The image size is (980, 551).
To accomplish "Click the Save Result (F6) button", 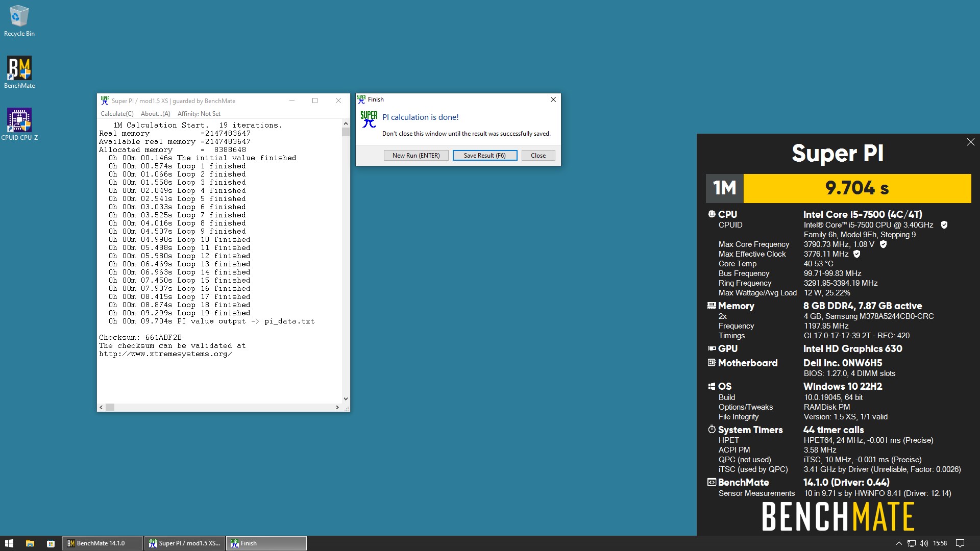I will click(485, 156).
